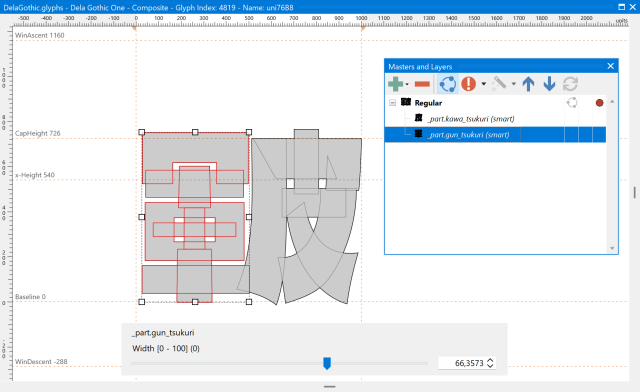Maximize the glyph editor window

621,7
